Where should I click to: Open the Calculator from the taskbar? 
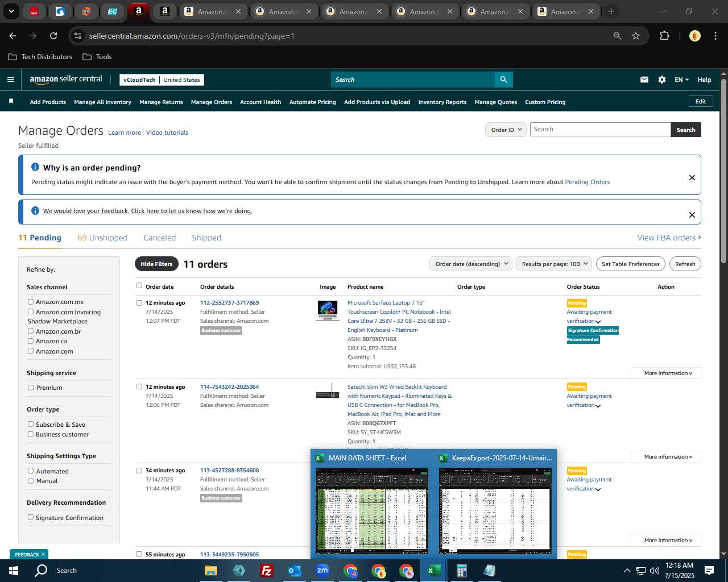pos(461,571)
